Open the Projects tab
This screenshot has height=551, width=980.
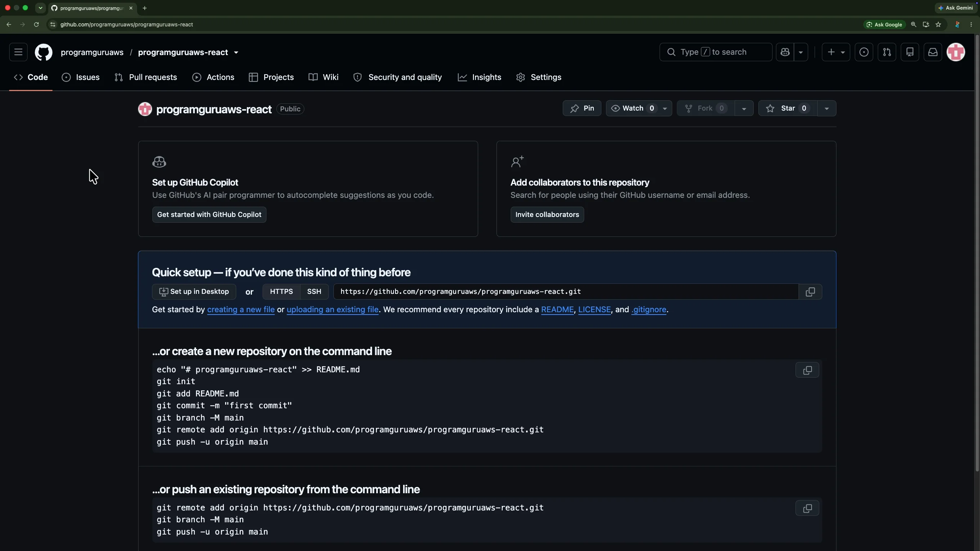point(271,77)
